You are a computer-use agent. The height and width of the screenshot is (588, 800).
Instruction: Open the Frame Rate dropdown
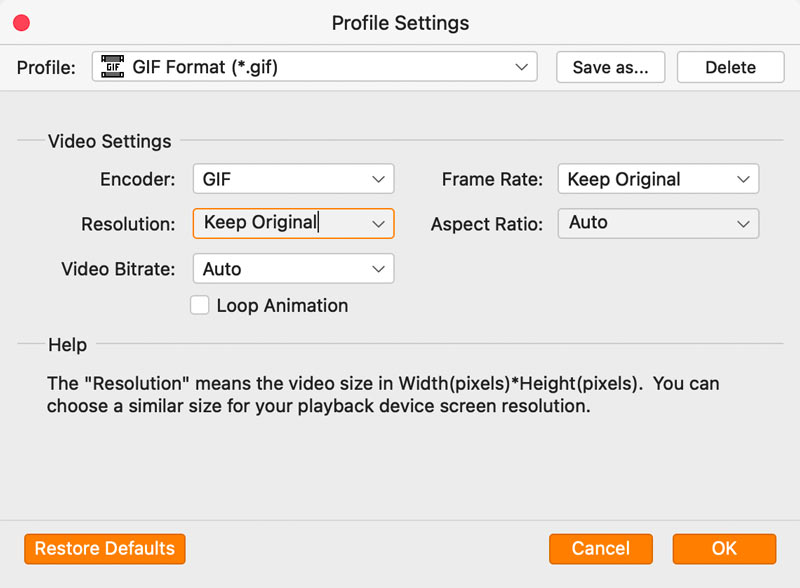(x=658, y=180)
